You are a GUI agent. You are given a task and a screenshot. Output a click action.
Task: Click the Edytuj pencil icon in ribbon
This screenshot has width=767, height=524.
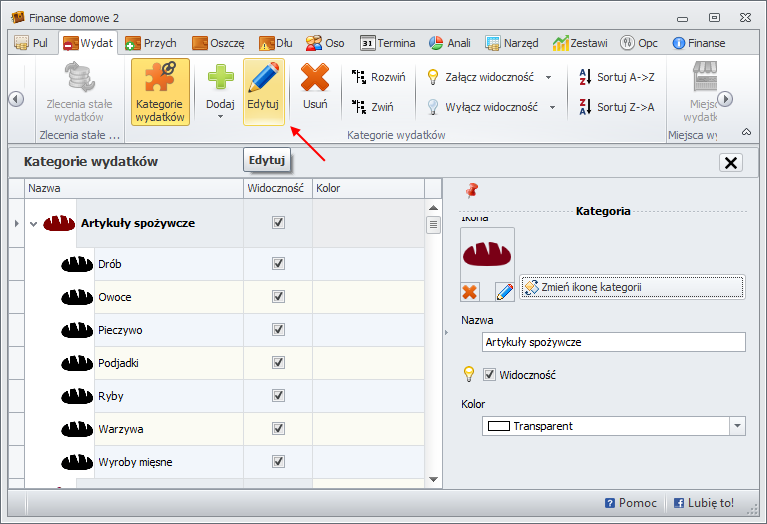pyautogui.click(x=263, y=80)
